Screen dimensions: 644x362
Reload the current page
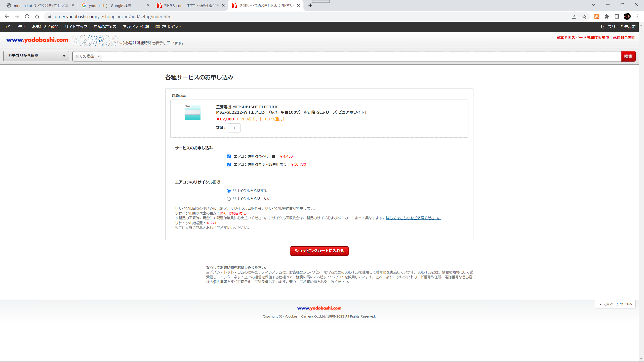[27, 16]
